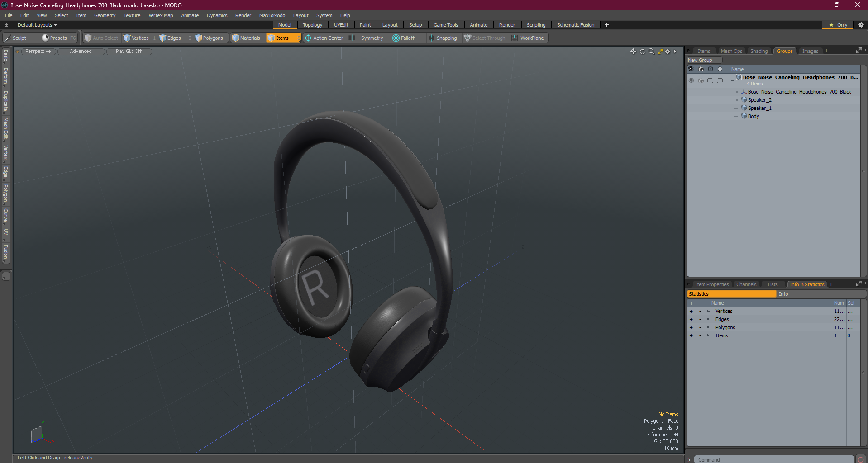Click the plus button on Items statistics row
Viewport: 868px width, 463px height.
[x=691, y=335]
